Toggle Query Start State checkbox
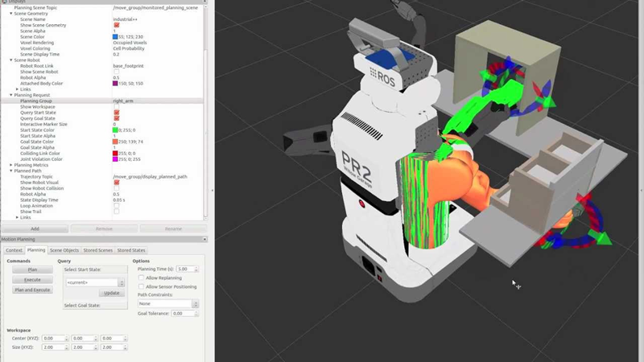Viewport: 644px width, 362px height. click(x=117, y=113)
